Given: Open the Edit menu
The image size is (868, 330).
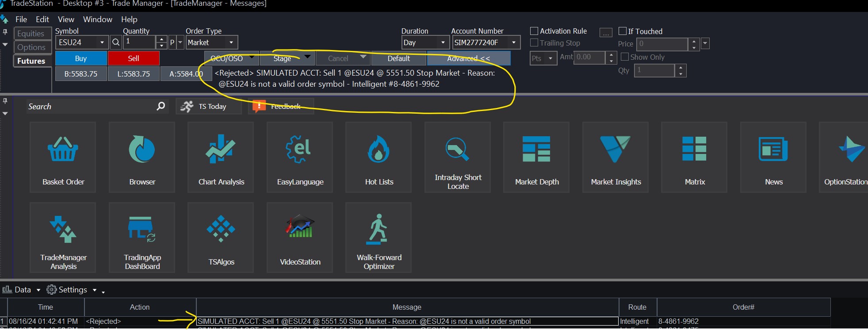Looking at the screenshot, I should (x=42, y=19).
